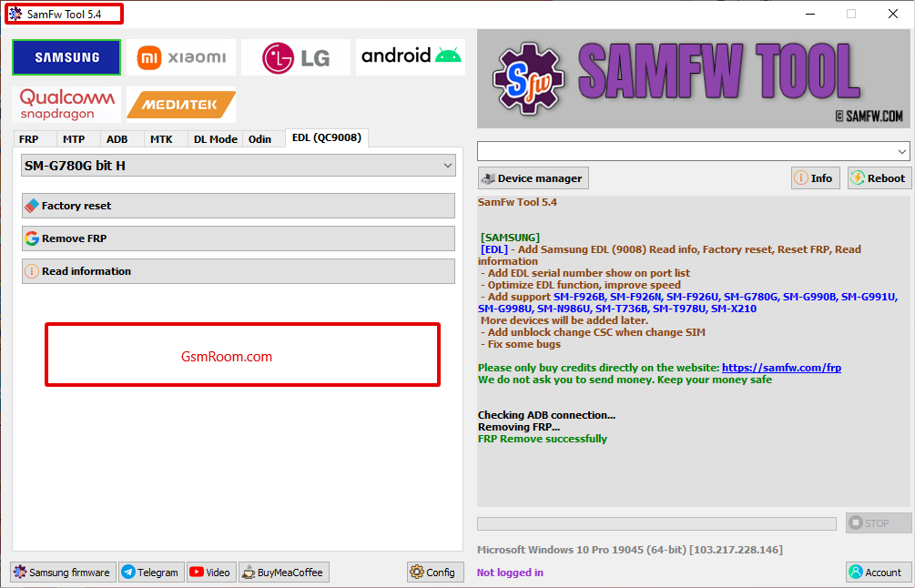Image resolution: width=915 pixels, height=588 pixels.
Task: Select the Samsung brand logo
Action: [x=66, y=57]
